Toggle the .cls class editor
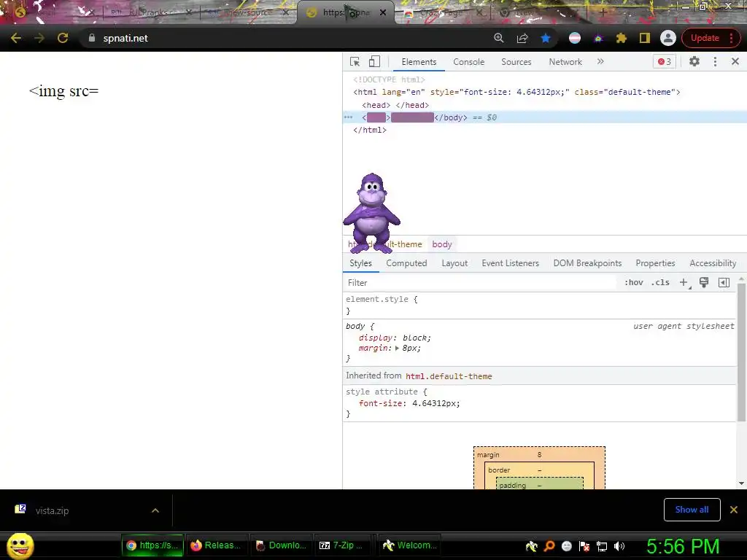 (660, 282)
